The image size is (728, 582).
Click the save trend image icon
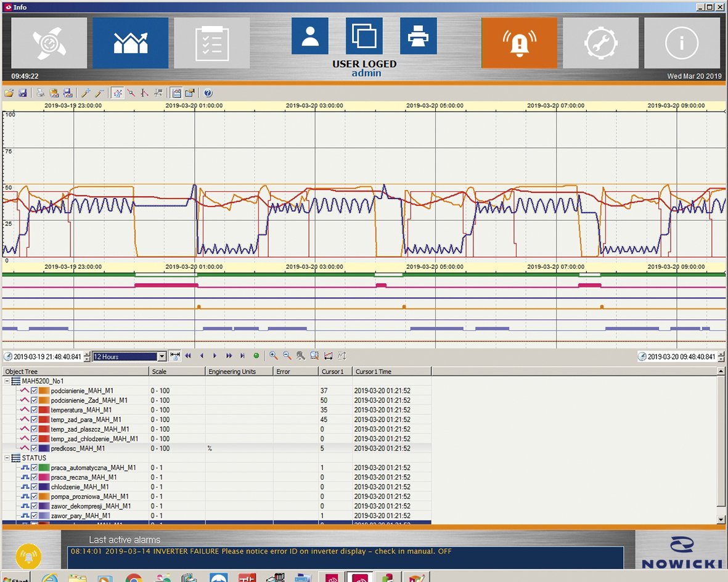[67, 93]
